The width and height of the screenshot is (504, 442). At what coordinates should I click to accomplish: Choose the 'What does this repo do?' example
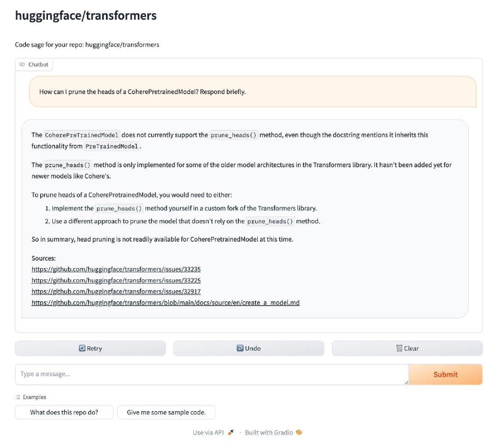click(65, 412)
